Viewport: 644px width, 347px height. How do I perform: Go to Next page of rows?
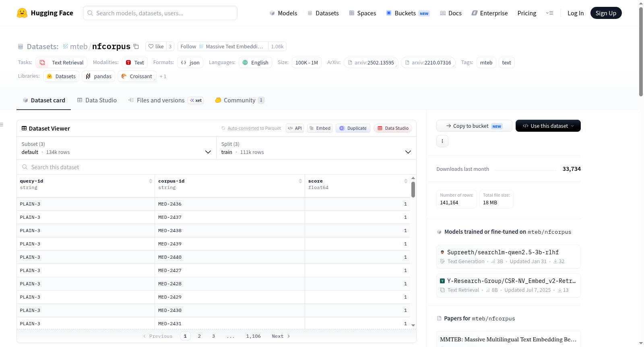click(x=281, y=336)
